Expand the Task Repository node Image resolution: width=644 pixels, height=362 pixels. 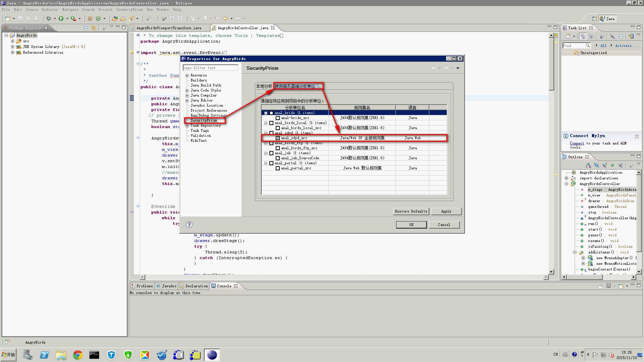[187, 126]
